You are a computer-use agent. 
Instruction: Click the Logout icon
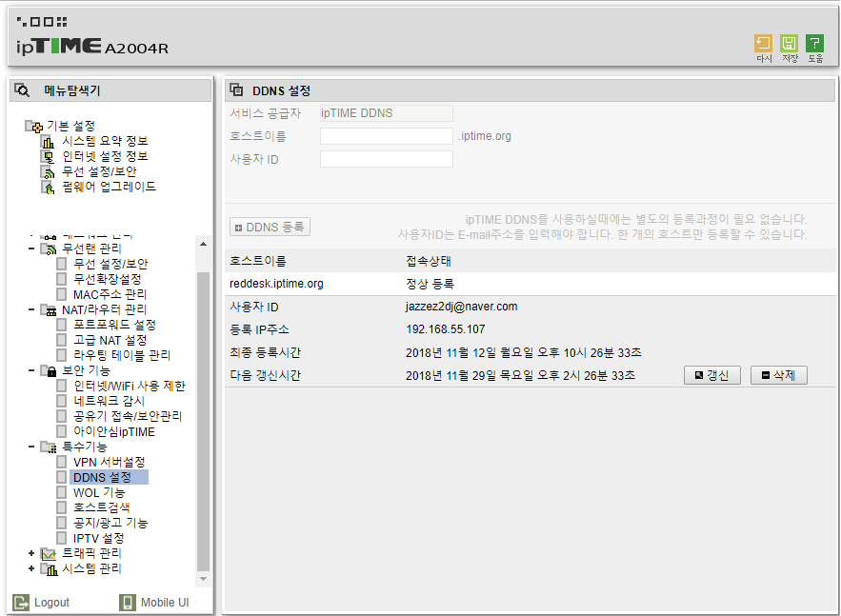click(x=21, y=603)
